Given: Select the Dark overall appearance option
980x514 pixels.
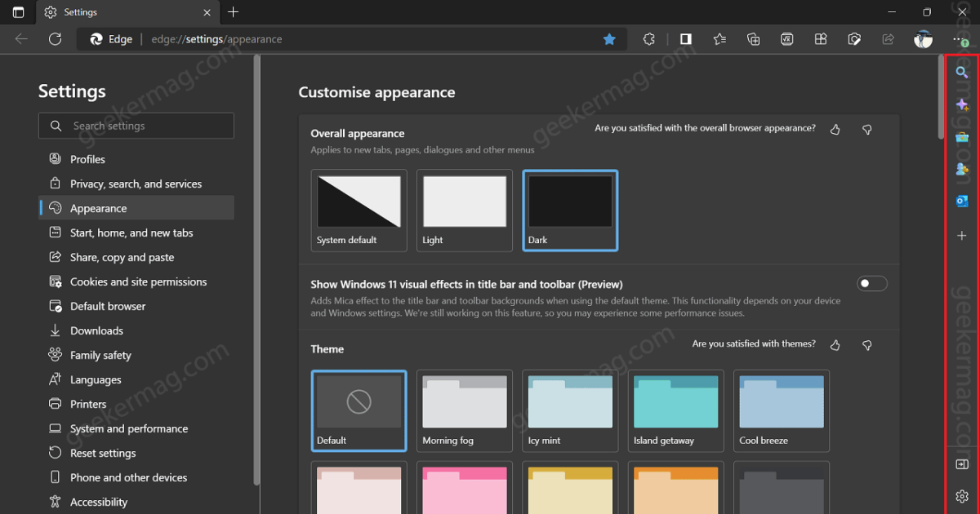Looking at the screenshot, I should coord(569,210).
